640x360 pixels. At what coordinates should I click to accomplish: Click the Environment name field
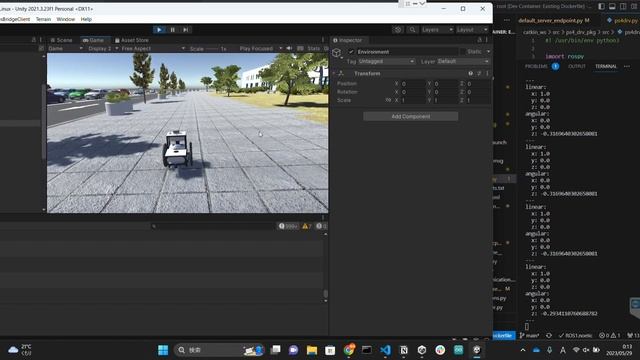pos(407,52)
